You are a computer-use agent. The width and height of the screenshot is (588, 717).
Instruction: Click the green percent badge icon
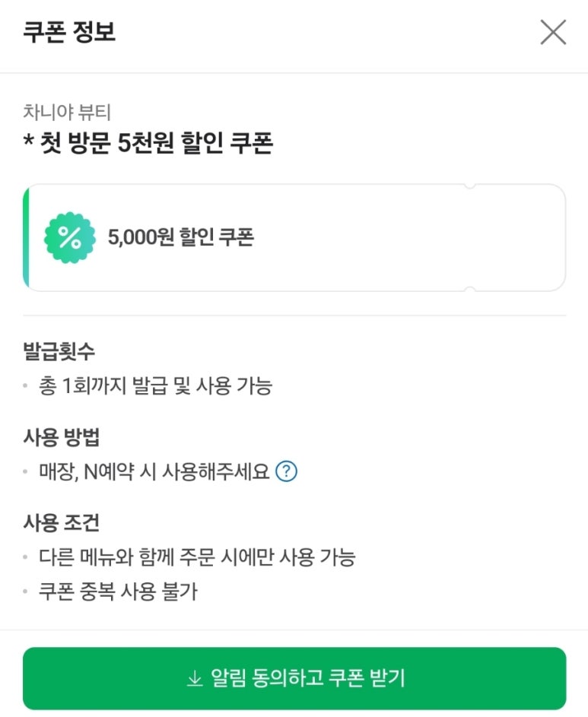69,238
